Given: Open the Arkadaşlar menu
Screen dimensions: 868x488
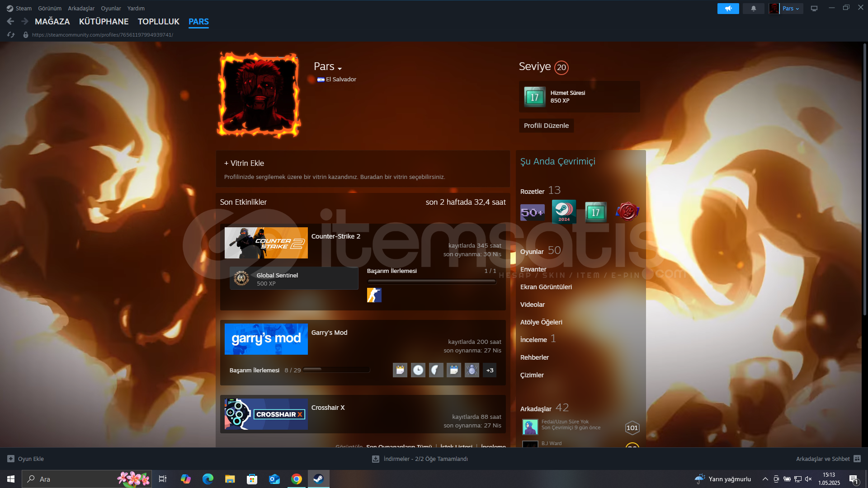Looking at the screenshot, I should tap(81, 8).
